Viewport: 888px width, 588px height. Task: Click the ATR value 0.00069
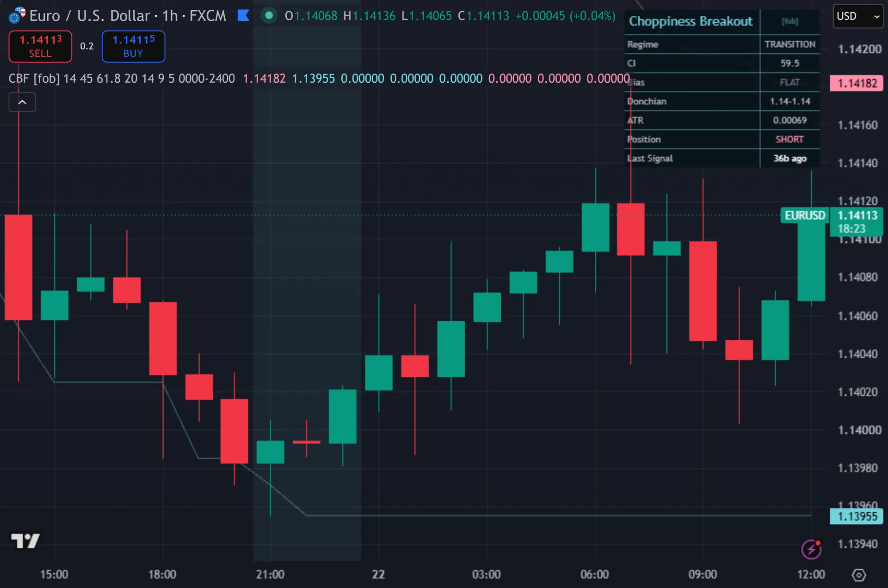790,120
